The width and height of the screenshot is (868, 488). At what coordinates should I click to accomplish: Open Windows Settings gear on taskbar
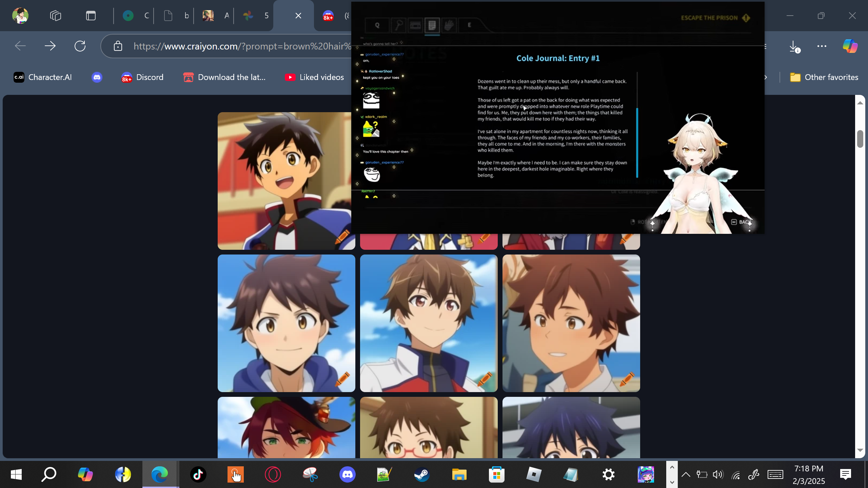tap(609, 474)
